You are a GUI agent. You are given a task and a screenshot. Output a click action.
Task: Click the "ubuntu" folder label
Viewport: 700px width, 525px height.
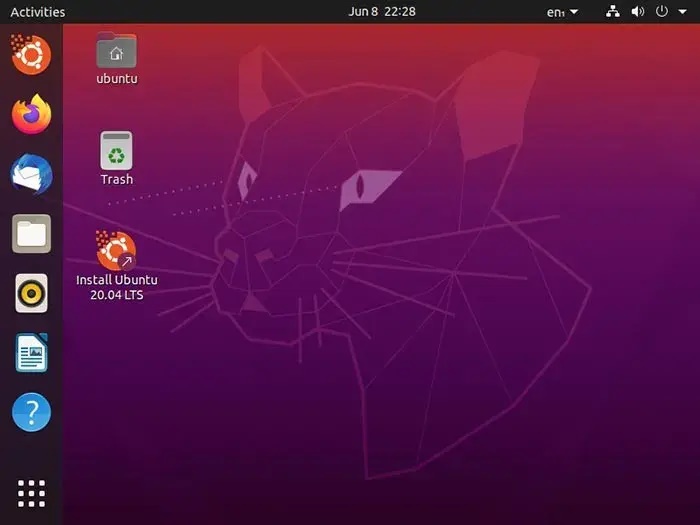(x=117, y=79)
